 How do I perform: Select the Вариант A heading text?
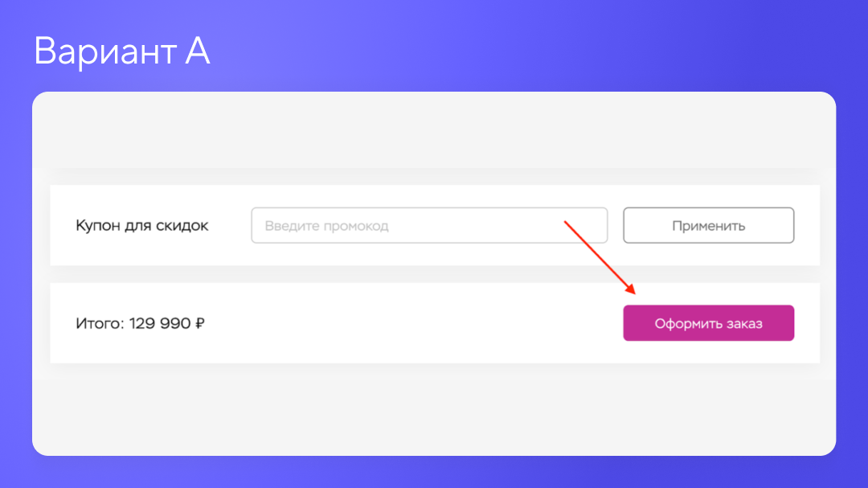122,51
